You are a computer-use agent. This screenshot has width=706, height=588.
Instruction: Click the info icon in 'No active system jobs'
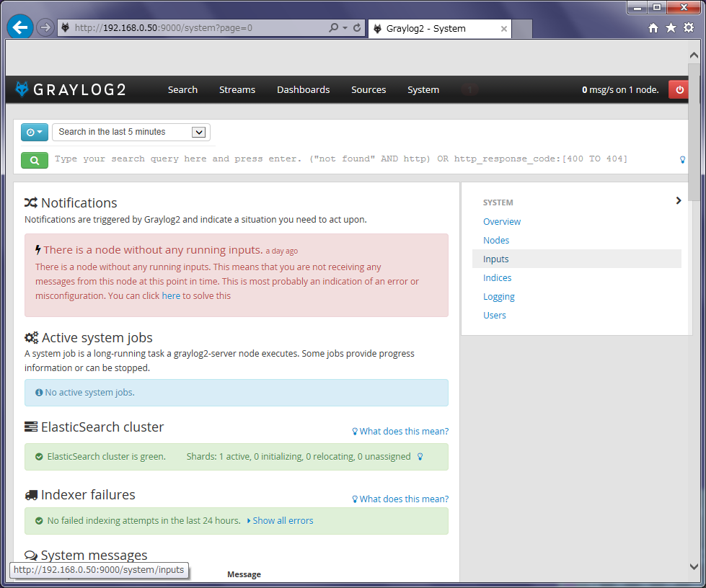click(39, 392)
